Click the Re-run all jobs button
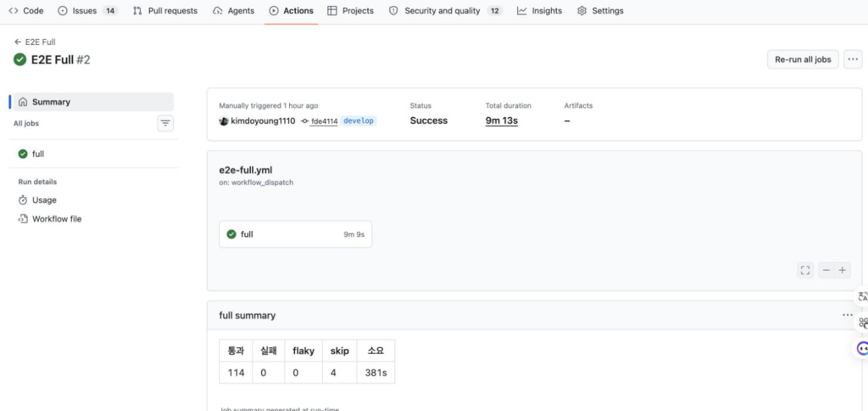868x411 pixels. [803, 59]
